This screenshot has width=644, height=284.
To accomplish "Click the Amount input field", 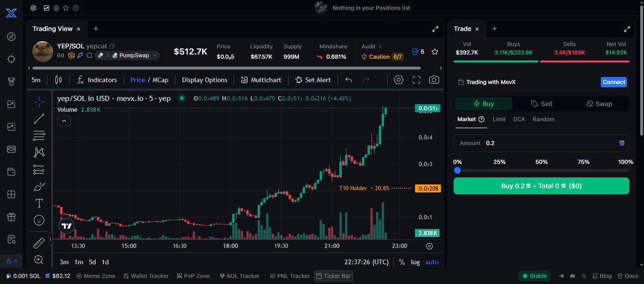I will pyautogui.click(x=541, y=143).
